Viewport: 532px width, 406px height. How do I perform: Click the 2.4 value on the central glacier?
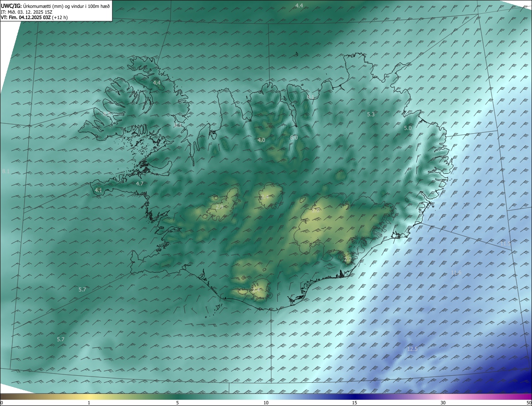(264, 197)
